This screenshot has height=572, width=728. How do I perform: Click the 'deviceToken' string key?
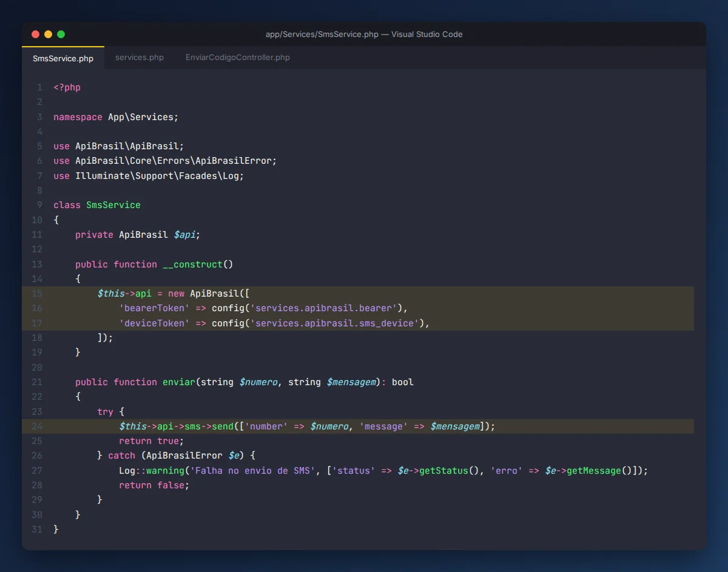tap(154, 323)
